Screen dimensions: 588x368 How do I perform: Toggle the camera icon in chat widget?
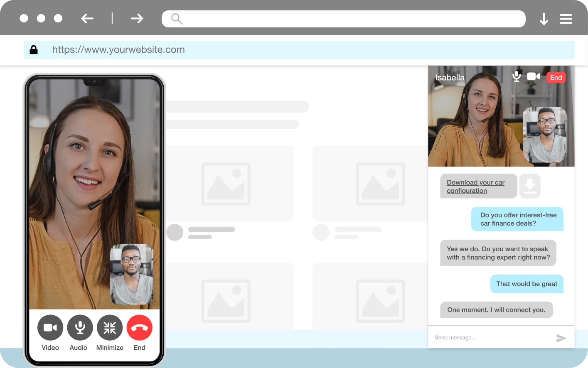534,76
